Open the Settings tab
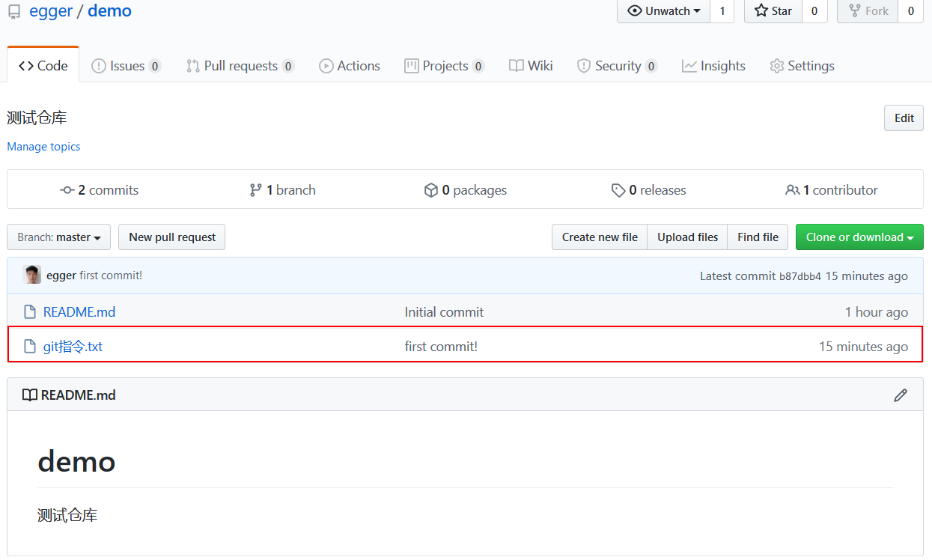932x560 pixels. (802, 66)
